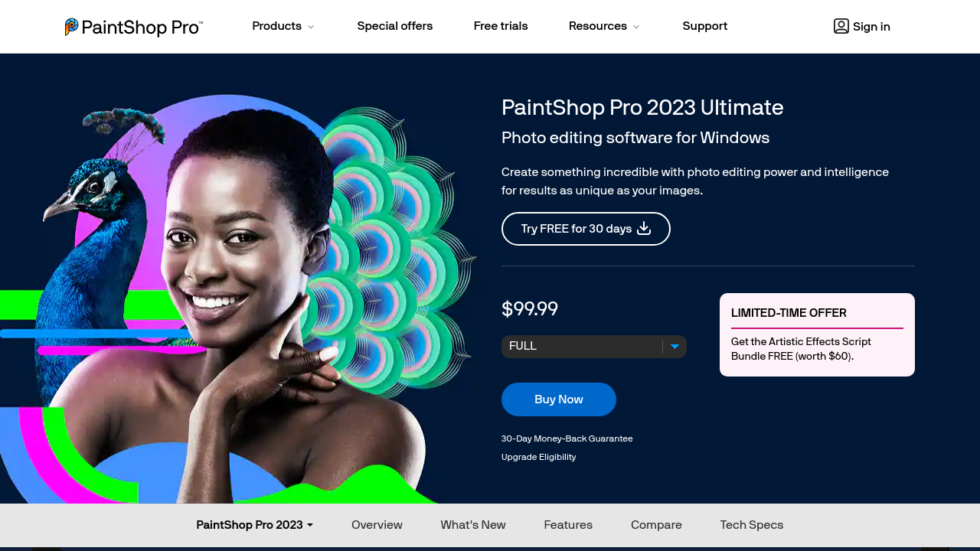Open the Free trials page
The width and height of the screenshot is (980, 551).
point(501,26)
